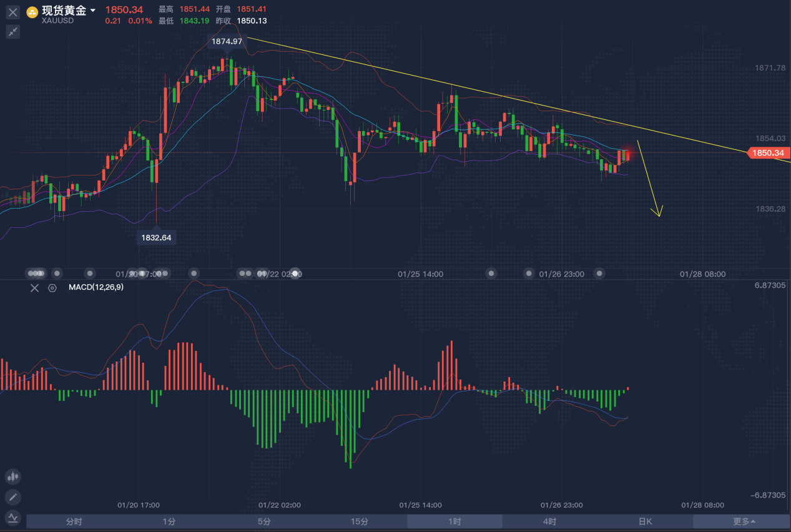Choose the 15分 timeframe
Screen dimensions: 791x532
tap(359, 521)
